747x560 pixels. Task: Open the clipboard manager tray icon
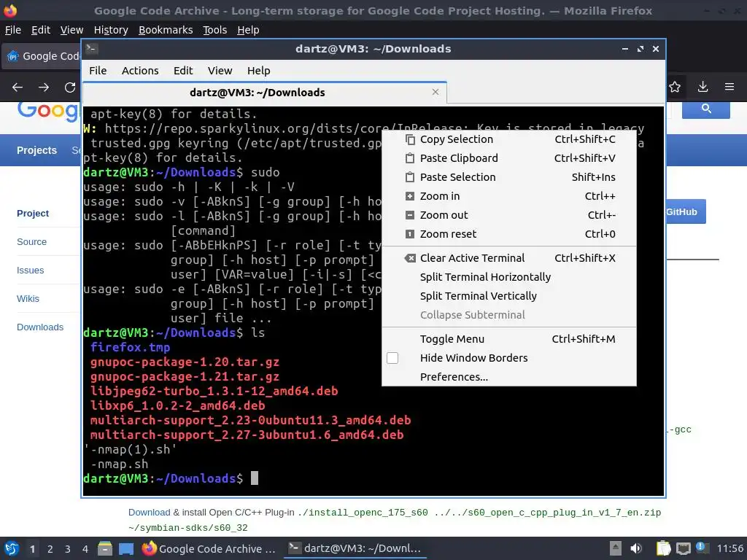point(663,548)
